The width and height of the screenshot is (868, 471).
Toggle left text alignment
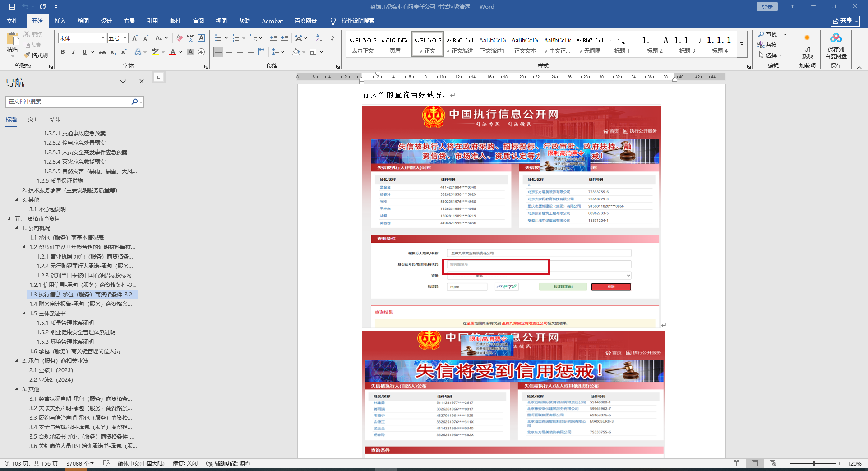(218, 52)
